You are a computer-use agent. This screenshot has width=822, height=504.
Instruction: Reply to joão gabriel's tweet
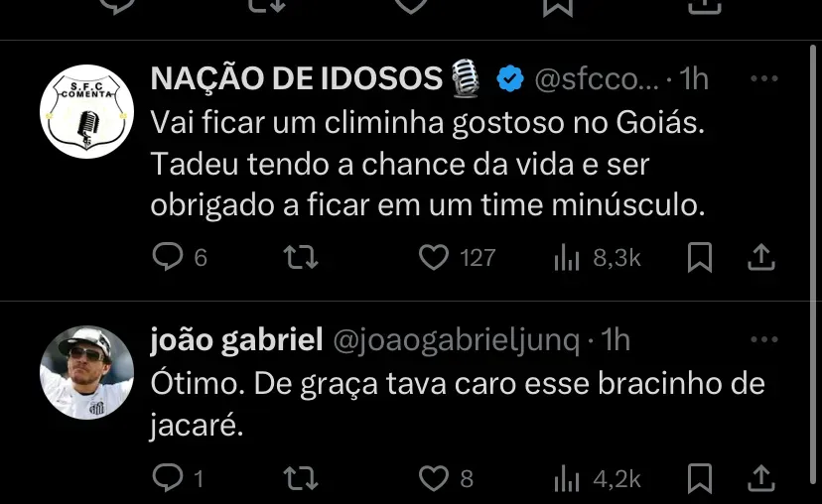[x=167, y=479]
